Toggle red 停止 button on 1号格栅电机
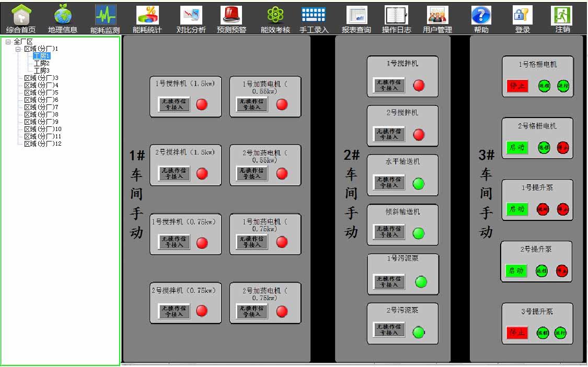Viewport: 588px width, 367px height. tap(517, 86)
